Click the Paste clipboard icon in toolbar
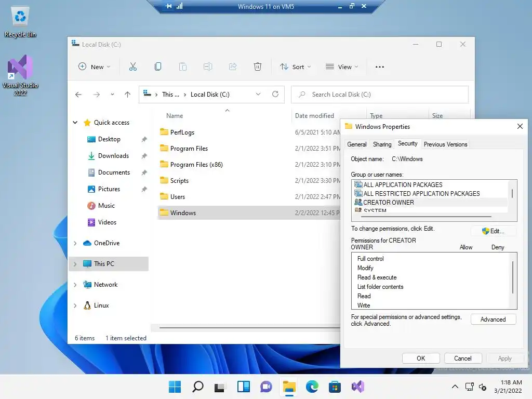532x399 pixels. pos(182,67)
